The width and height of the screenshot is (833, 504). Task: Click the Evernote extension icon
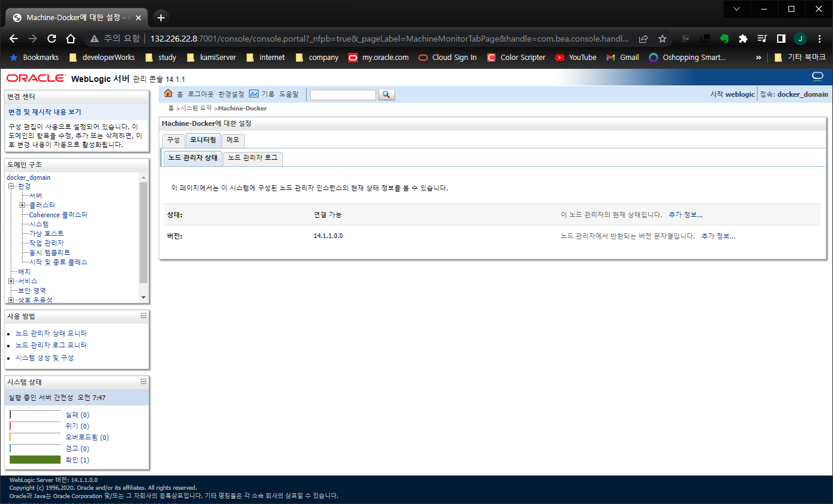click(724, 39)
